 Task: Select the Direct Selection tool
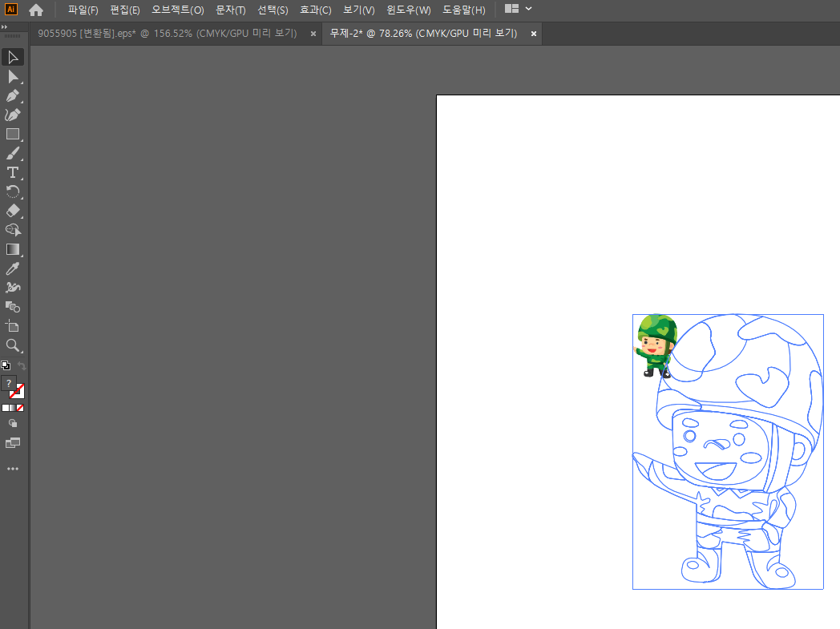tap(13, 77)
